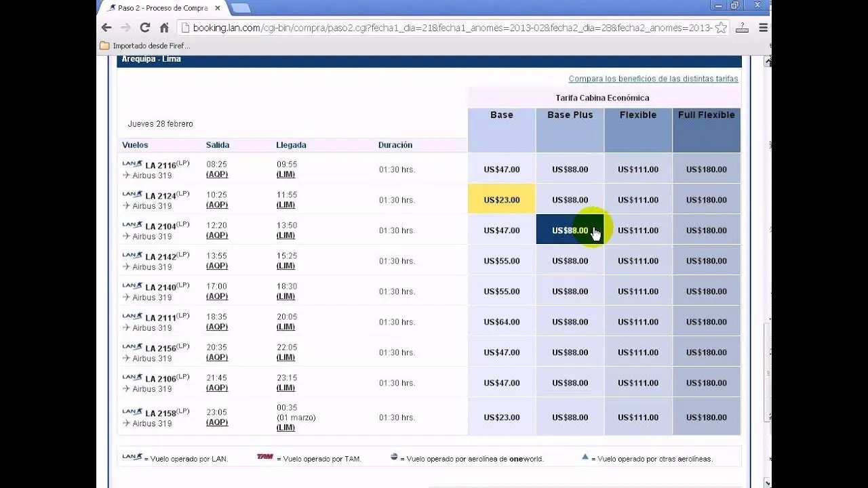Click the page vertical scrollbar thumb
Screen dimensions: 868x488
pyautogui.click(x=768, y=371)
